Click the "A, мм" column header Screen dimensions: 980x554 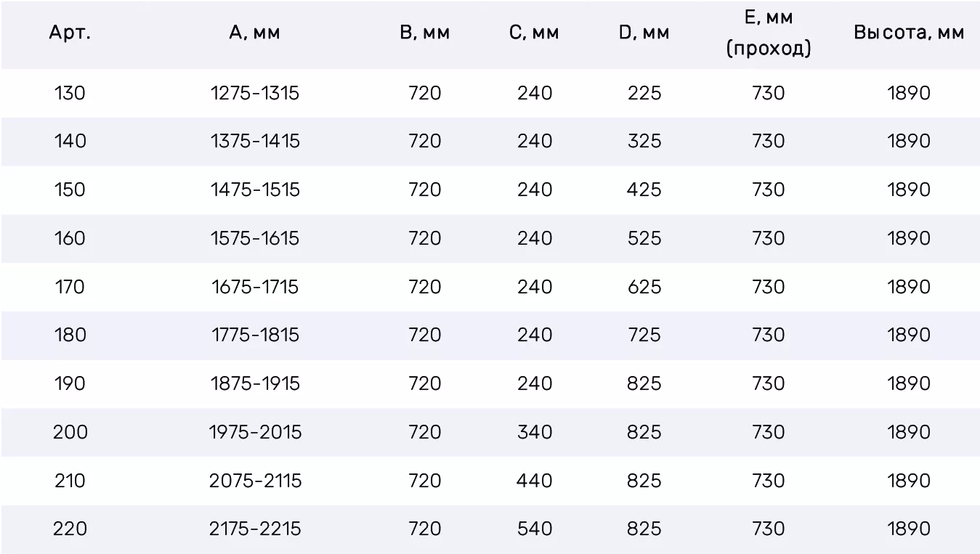[254, 33]
